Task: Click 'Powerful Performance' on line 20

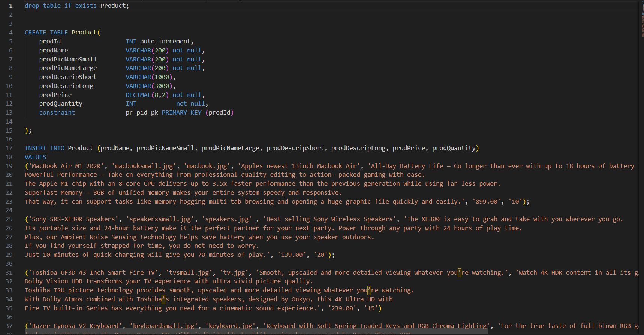Action: click(61, 175)
